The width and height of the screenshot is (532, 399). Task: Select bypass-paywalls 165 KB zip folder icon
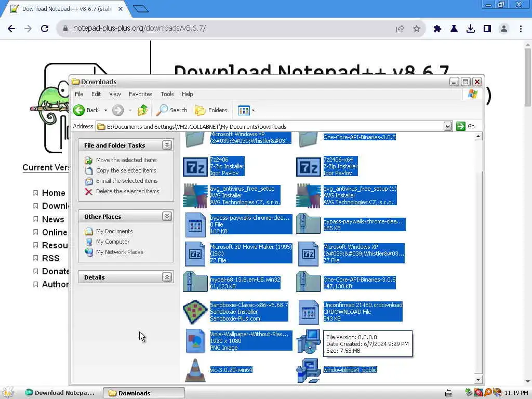point(309,224)
